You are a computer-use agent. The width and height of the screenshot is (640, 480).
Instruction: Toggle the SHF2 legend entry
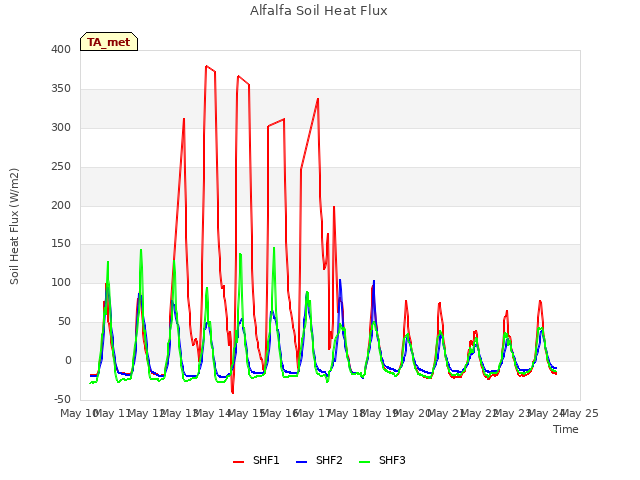click(x=319, y=460)
